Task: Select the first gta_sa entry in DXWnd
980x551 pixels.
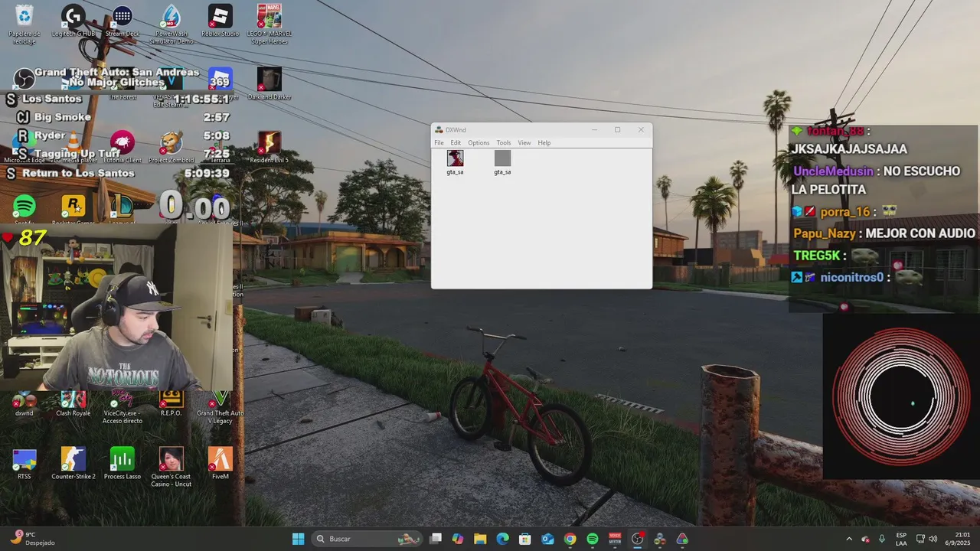Action: coord(455,162)
